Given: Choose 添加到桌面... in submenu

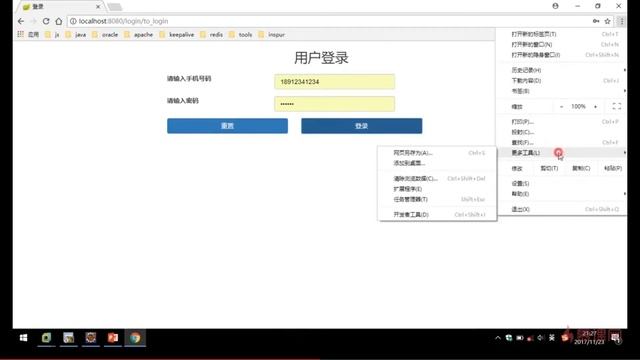Looking at the screenshot, I should point(437,163).
